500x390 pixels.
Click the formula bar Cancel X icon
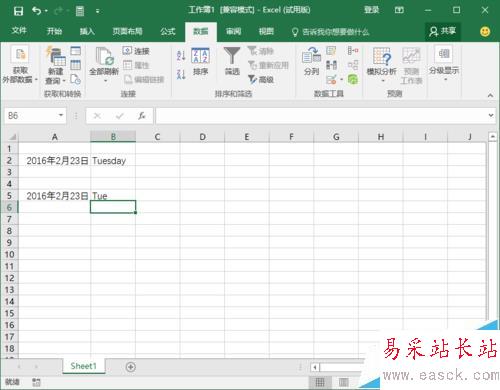point(97,116)
